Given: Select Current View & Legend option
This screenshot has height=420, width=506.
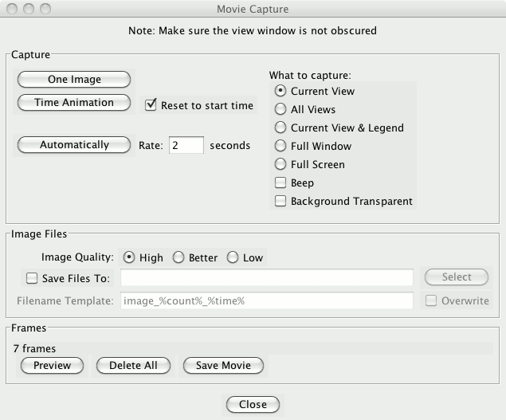Looking at the screenshot, I should (280, 128).
